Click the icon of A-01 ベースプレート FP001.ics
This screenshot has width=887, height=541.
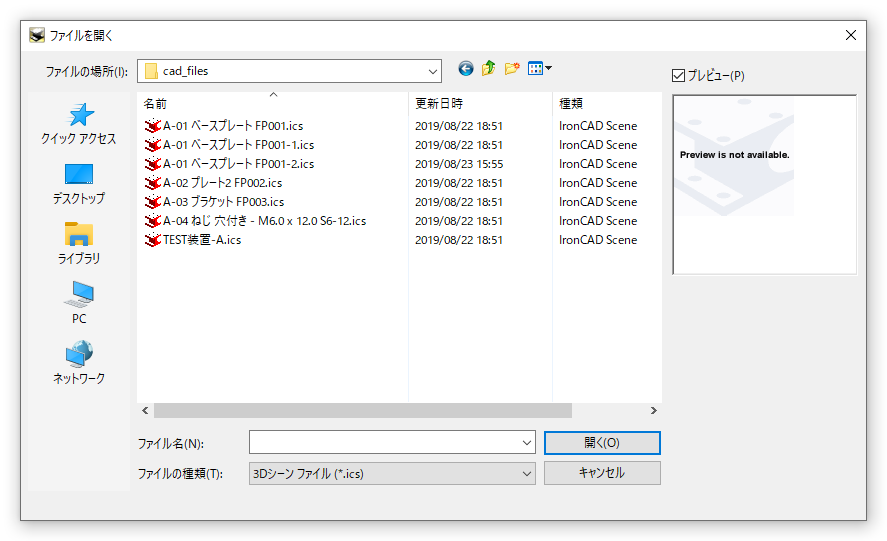coord(153,126)
